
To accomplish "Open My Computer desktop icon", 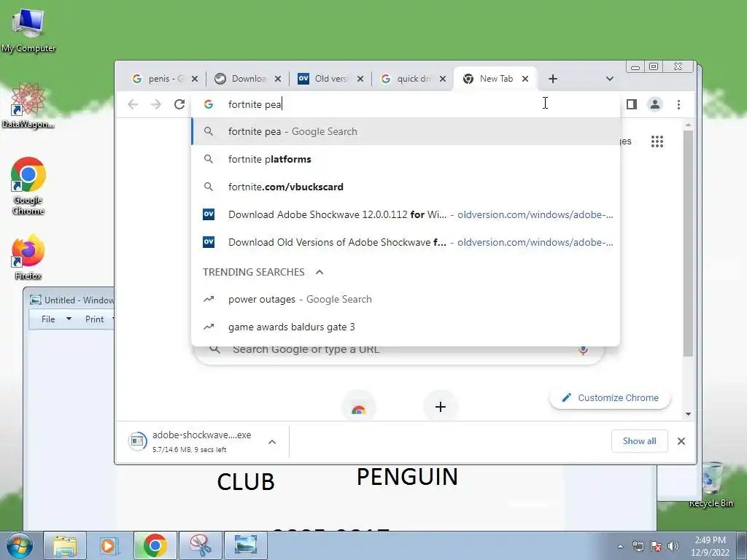I will [28, 31].
